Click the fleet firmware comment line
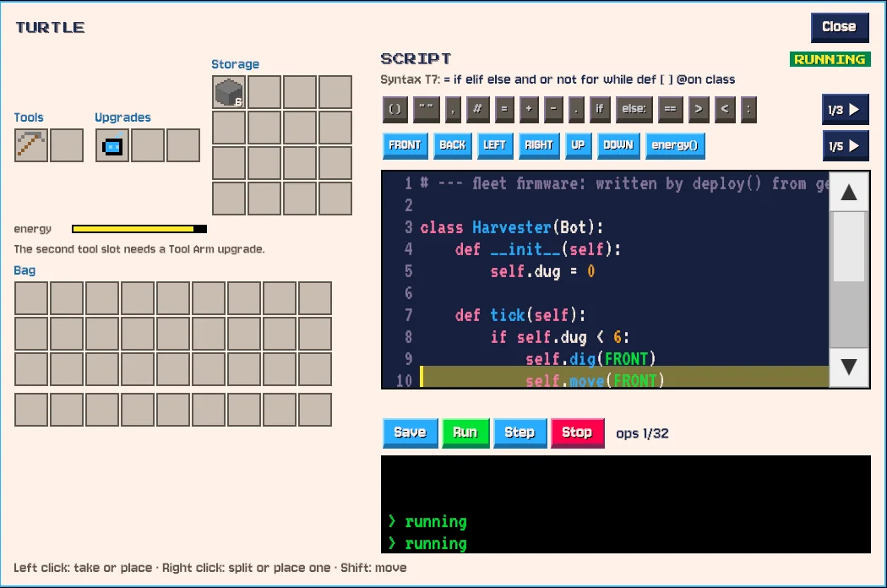This screenshot has width=887, height=588. coord(624,183)
